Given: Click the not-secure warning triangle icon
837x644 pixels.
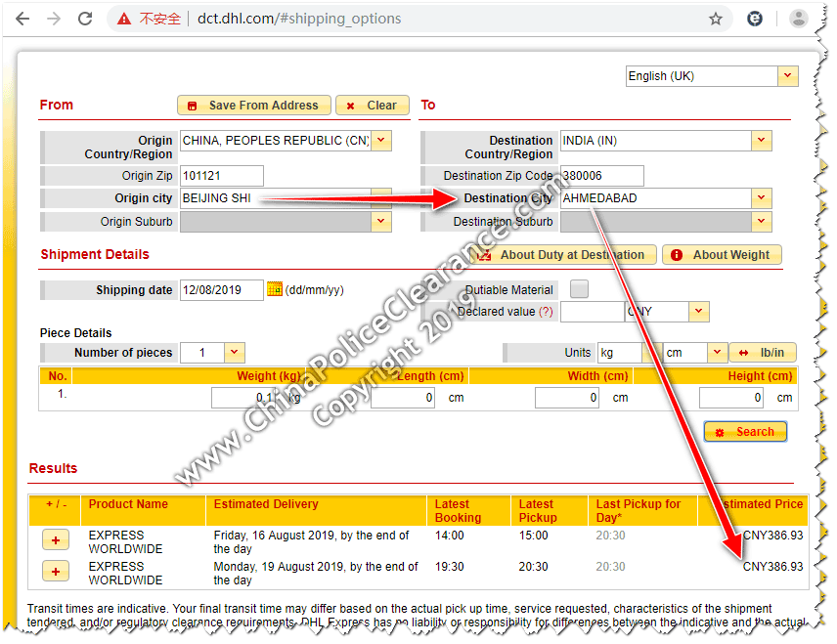Looking at the screenshot, I should coord(124,20).
